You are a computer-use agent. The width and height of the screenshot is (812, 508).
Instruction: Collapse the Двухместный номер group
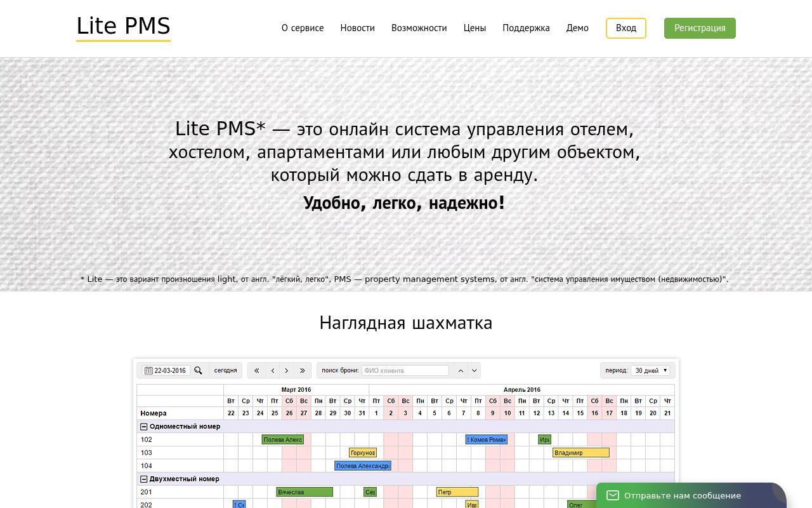(144, 479)
